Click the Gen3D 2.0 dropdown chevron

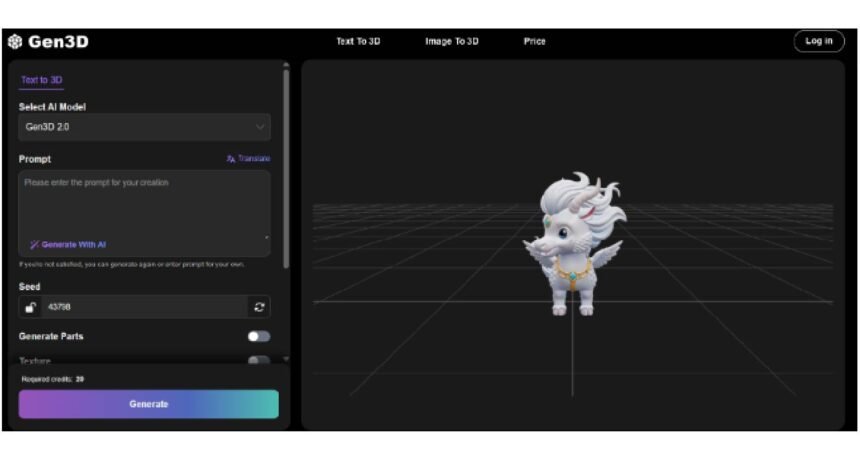click(260, 127)
